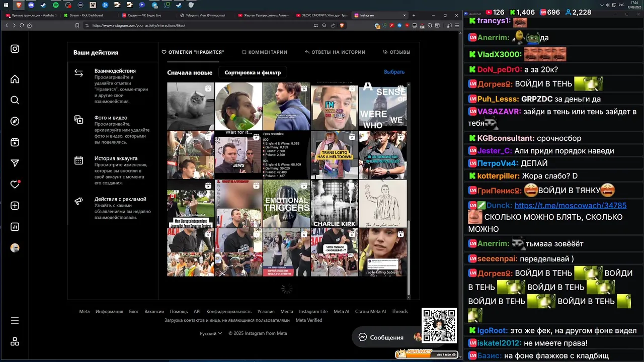This screenshot has height=362, width=644.
Task: Open Notifications heart icon
Action: click(x=15, y=185)
